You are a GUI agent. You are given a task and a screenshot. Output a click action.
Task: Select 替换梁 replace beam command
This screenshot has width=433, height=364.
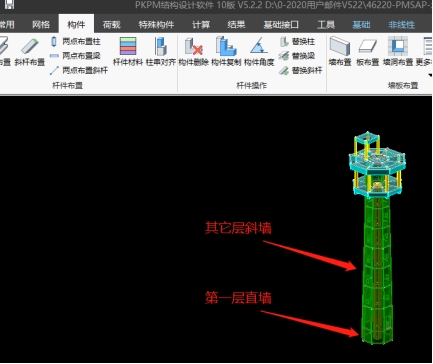[297, 56]
